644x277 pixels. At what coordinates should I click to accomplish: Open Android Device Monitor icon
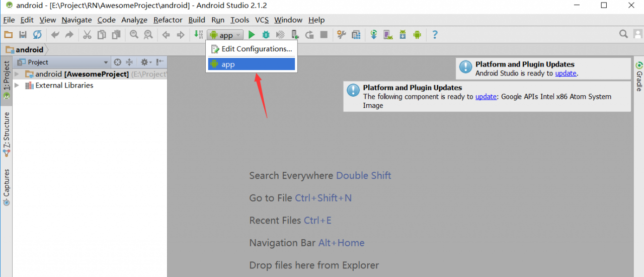pos(417,35)
